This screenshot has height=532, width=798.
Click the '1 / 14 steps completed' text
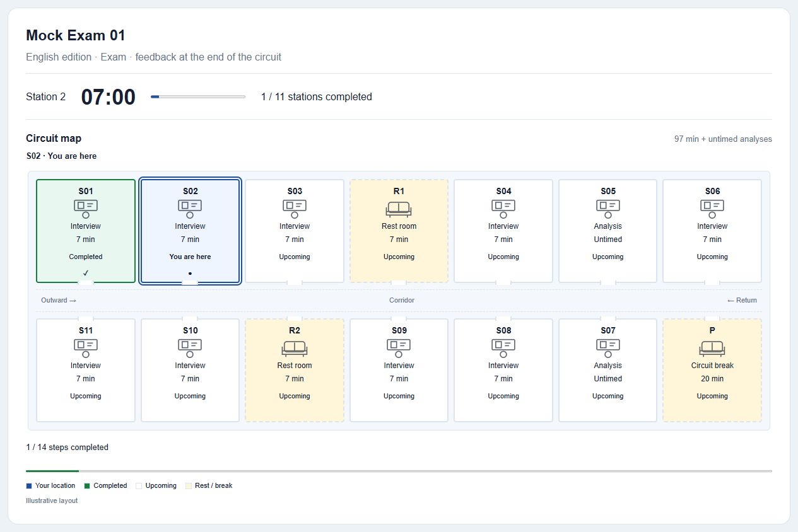[x=67, y=448]
